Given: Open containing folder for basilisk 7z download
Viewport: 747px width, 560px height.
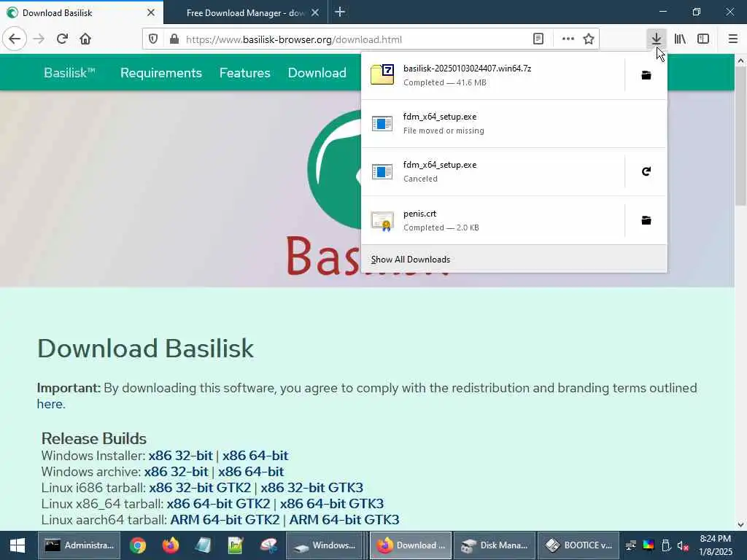Looking at the screenshot, I should tap(646, 75).
